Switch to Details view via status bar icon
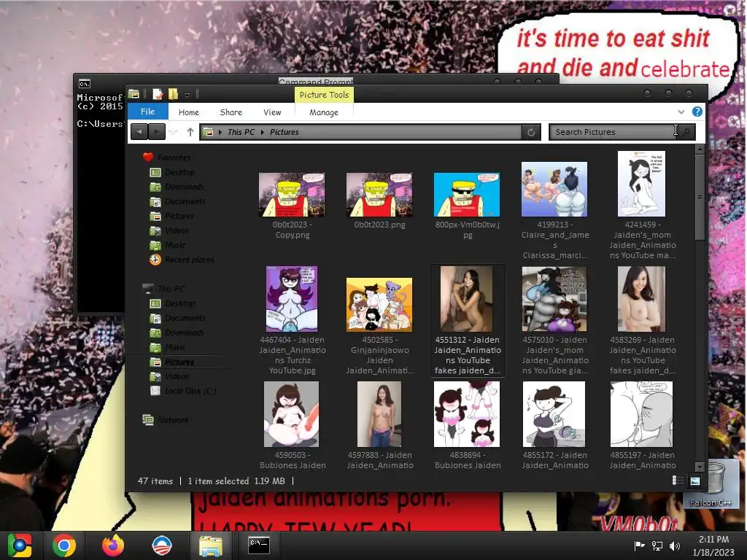The width and height of the screenshot is (747, 560). (678, 481)
